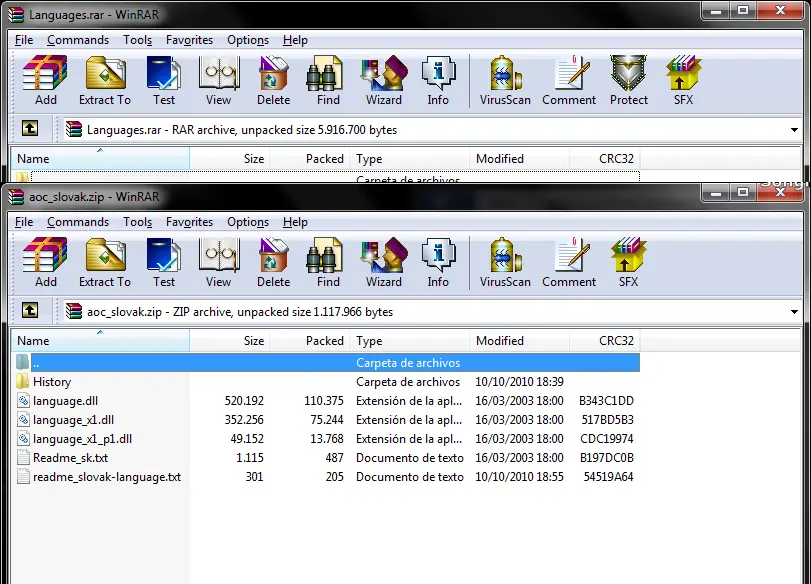Screen dimensions: 811x584
Task: Click Add icon in Languages.rar window
Action: 45,80
